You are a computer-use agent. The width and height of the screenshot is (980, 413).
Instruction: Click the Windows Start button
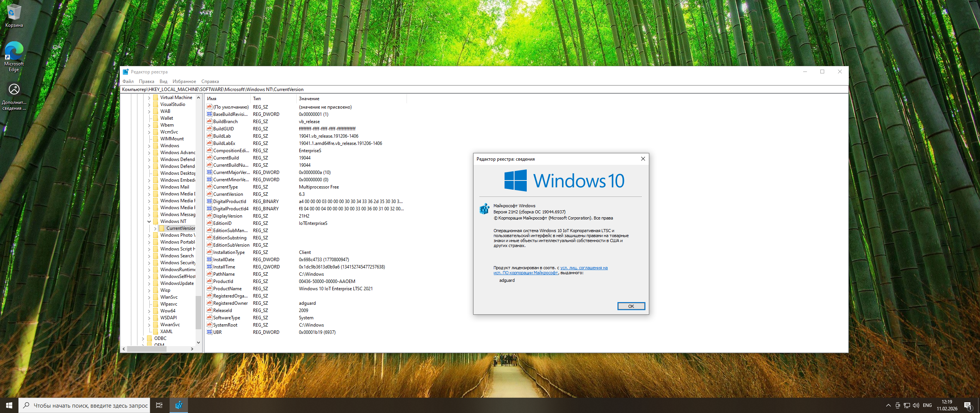tap(9, 405)
